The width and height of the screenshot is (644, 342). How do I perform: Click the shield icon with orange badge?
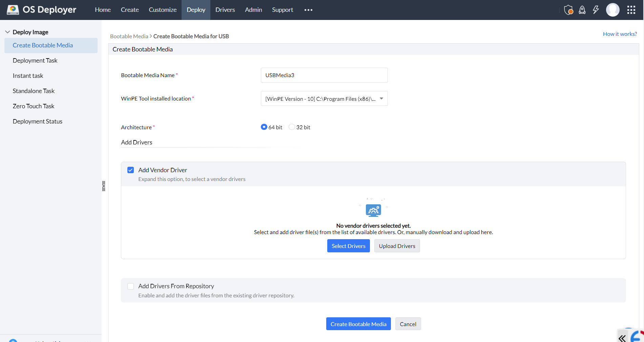[x=568, y=10]
